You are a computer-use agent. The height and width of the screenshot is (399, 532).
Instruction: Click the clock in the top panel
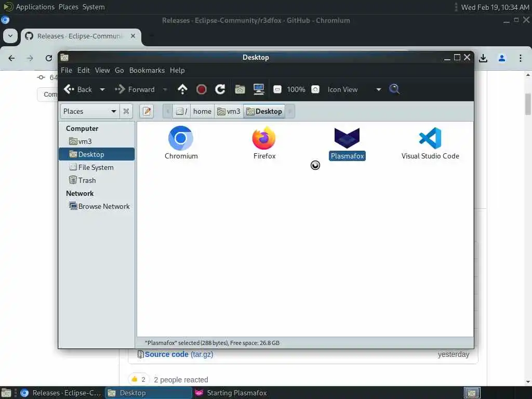click(495, 7)
